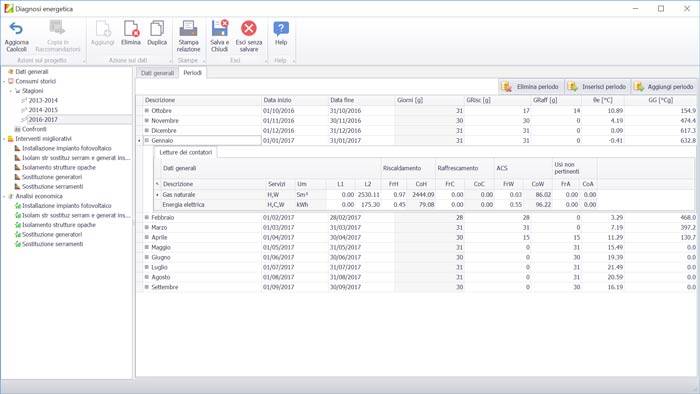Click the 2530.11 L2 value

(368, 195)
